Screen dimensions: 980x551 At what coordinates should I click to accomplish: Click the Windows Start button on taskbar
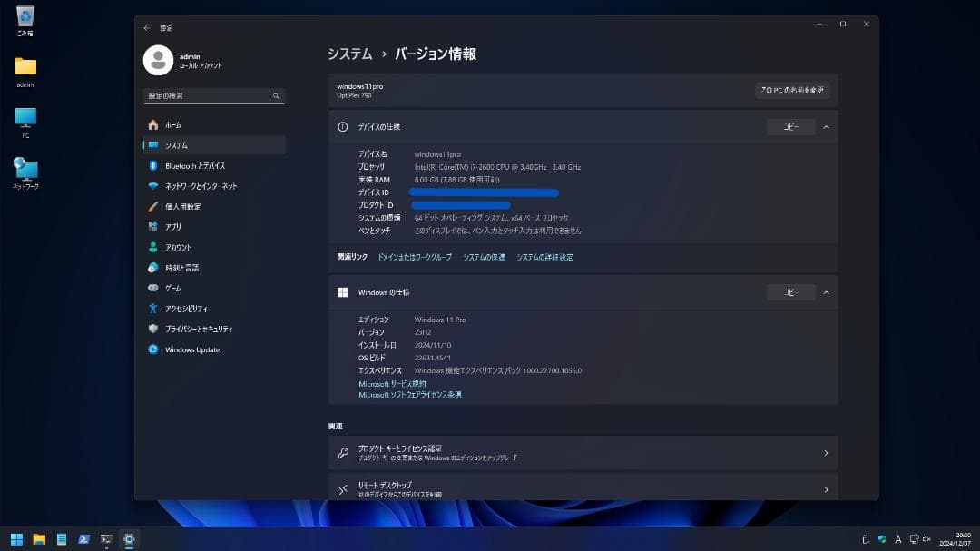(x=16, y=539)
